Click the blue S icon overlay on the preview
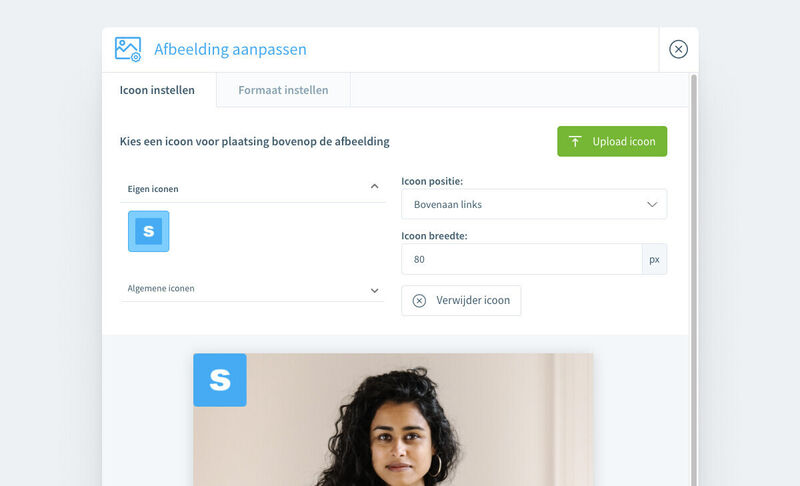This screenshot has height=486, width=800. click(x=220, y=380)
